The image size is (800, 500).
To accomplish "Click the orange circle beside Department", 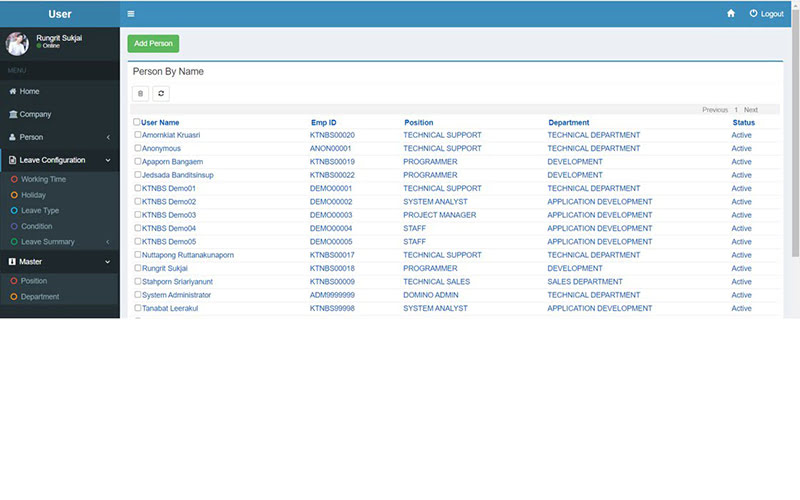I will (14, 297).
